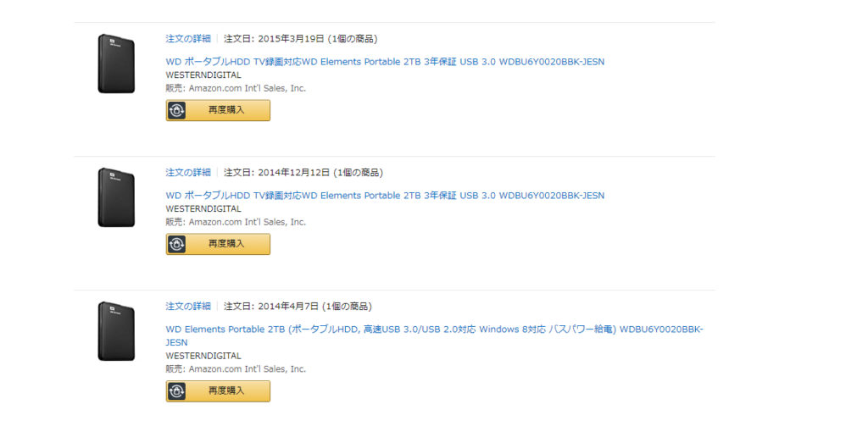The height and width of the screenshot is (432, 868).
Task: Click the WESTERNDIGITAL brand text in the 2014年12月12日 order
Action: click(x=203, y=208)
